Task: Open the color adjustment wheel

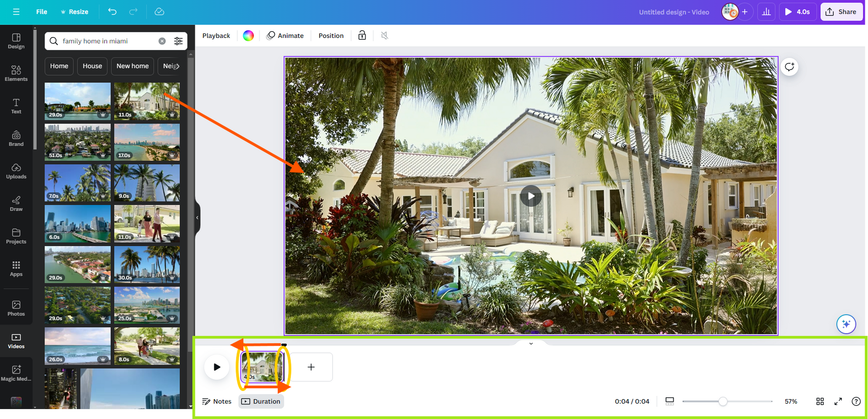Action: (248, 36)
